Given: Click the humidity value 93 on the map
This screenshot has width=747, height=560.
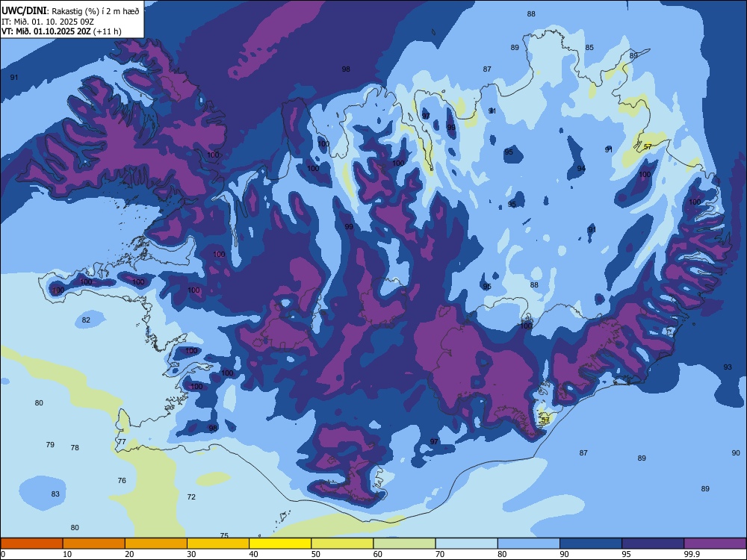Looking at the screenshot, I should [728, 367].
